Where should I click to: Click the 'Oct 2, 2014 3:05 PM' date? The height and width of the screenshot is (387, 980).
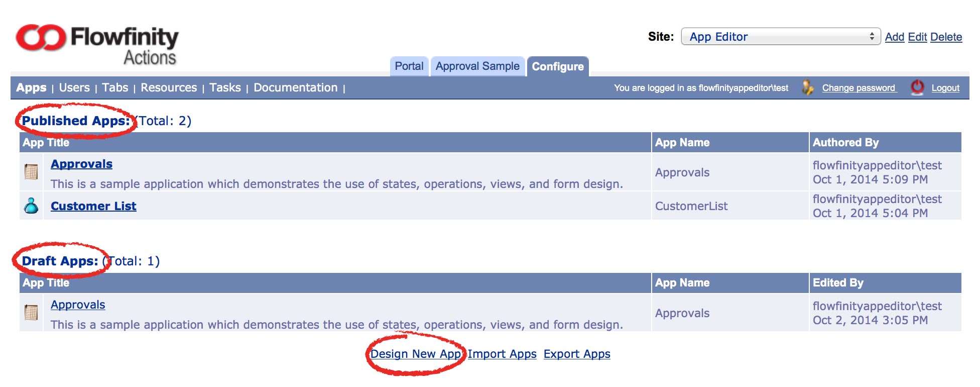point(870,320)
